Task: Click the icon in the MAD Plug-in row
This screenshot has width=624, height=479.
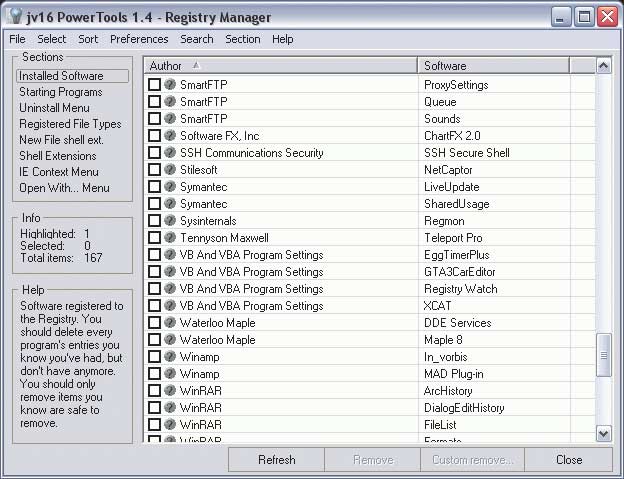Action: [170, 374]
